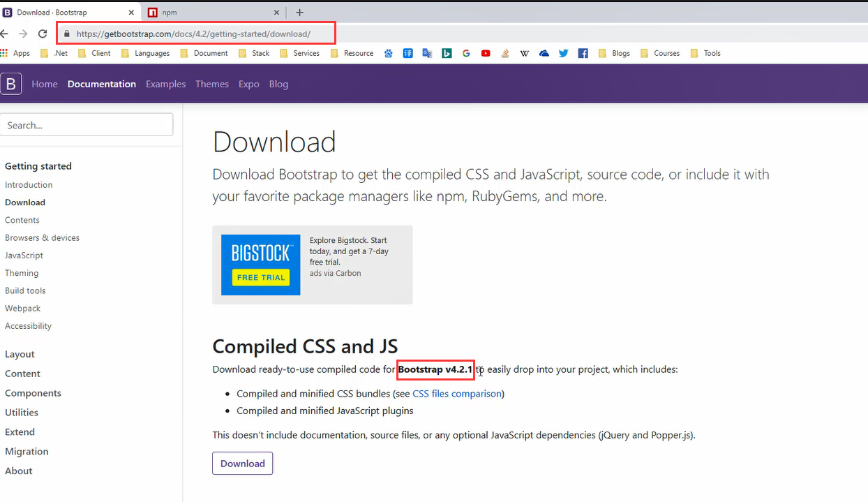Screen dimensions: 868x502
Task: Open the Bing bookmark icon
Action: pos(447,53)
